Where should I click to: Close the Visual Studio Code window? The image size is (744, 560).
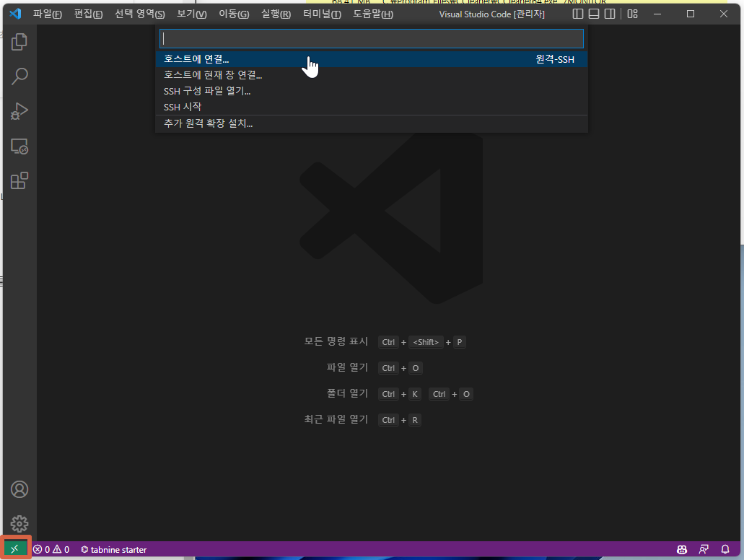coord(724,14)
